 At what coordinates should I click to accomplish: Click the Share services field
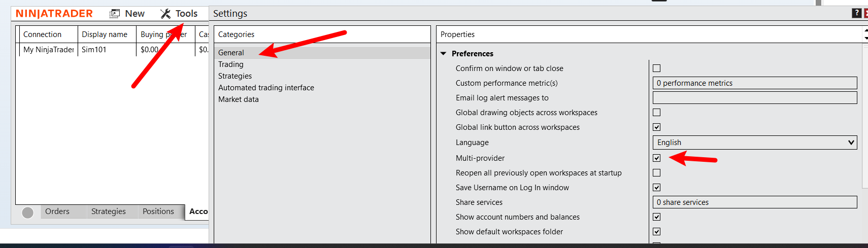point(754,202)
